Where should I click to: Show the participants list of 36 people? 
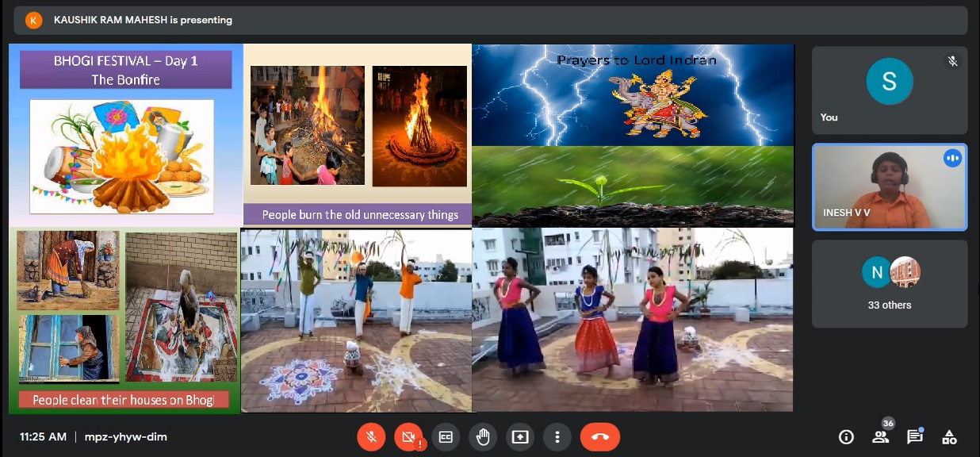point(880,437)
